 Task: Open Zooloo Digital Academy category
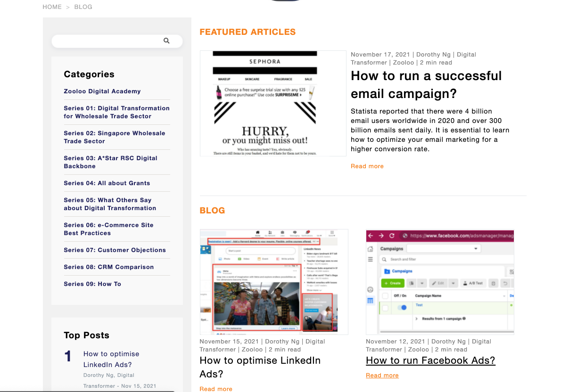click(x=102, y=91)
